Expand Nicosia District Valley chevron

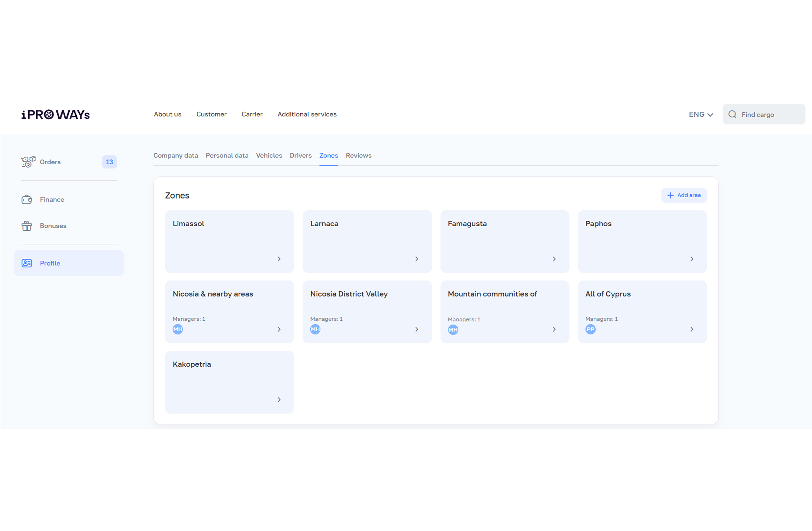[417, 329]
